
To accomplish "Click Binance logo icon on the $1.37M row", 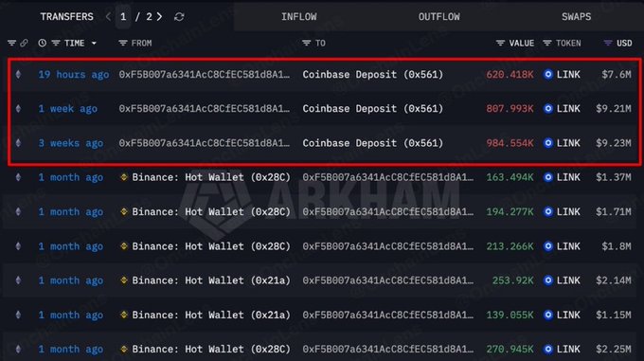I will pos(124,177).
